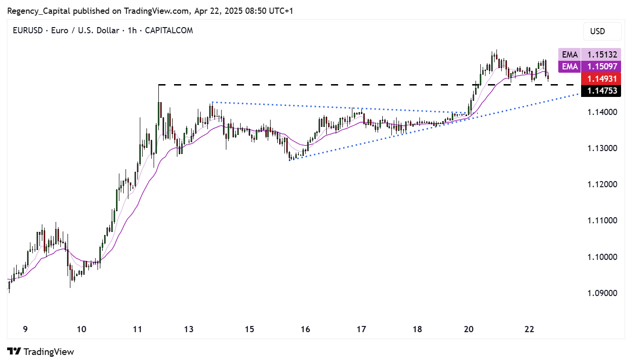Click date label 16 on time axis
This screenshot has width=632, height=364.
305,329
